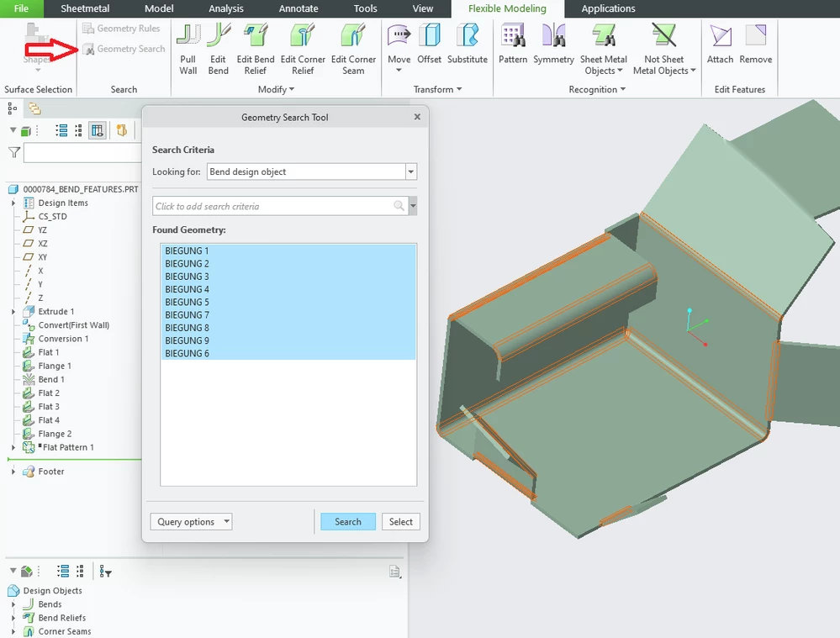The height and width of the screenshot is (638, 840).
Task: Select the Edit Corner Seam tool
Action: coord(353,48)
